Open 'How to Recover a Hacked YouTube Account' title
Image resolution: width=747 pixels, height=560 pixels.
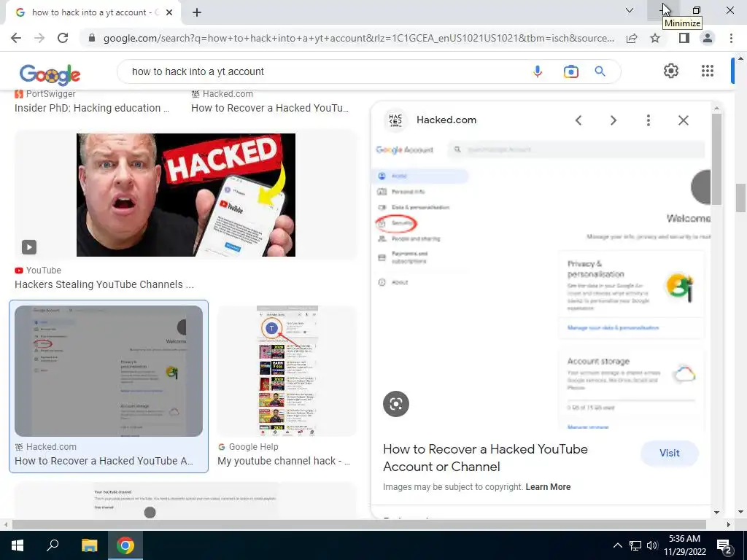click(x=485, y=458)
